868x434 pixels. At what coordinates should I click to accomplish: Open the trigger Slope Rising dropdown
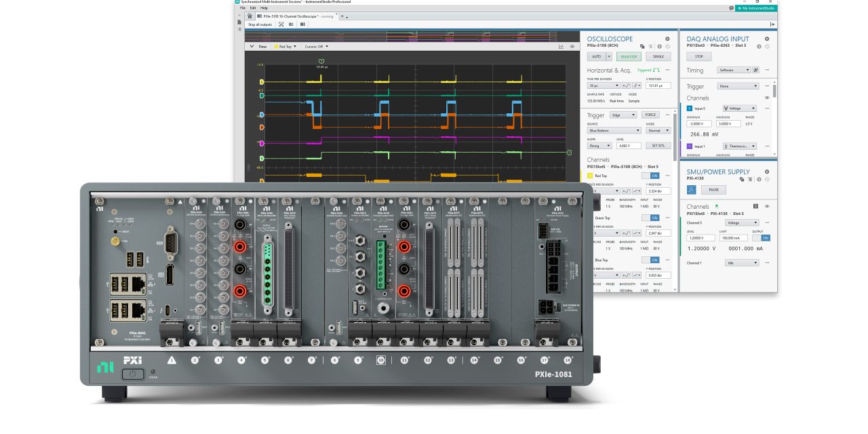pos(600,145)
